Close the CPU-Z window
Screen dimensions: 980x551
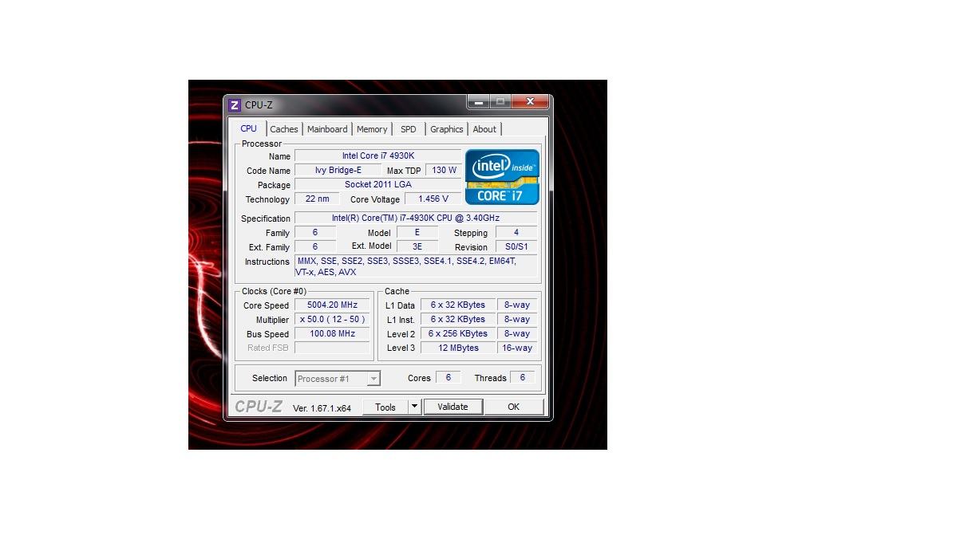click(x=530, y=102)
